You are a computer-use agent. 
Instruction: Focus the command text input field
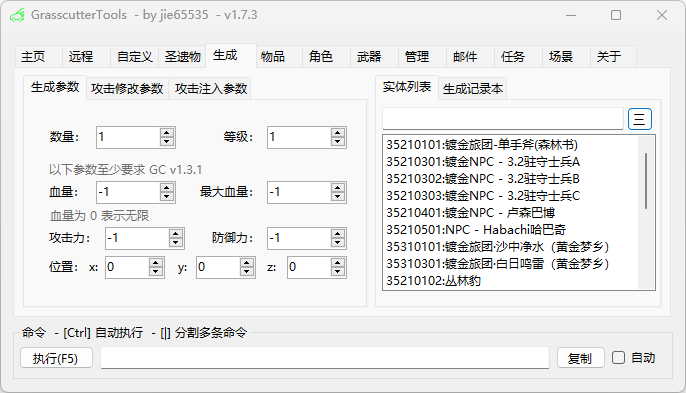(x=325, y=358)
